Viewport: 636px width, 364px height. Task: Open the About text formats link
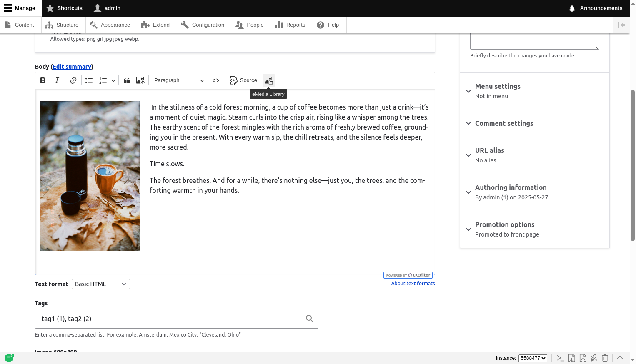[x=413, y=284]
